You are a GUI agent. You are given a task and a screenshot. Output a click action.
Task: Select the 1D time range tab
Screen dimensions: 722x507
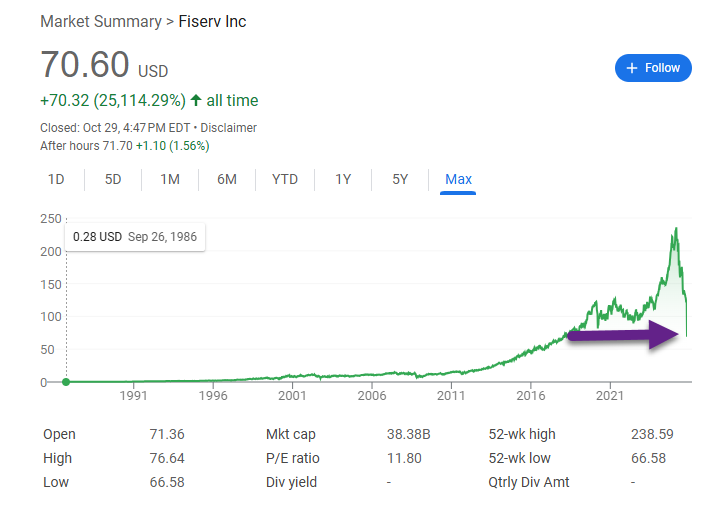click(57, 179)
